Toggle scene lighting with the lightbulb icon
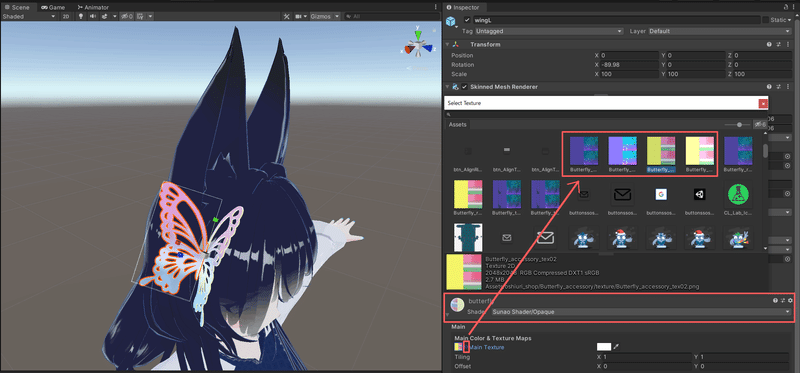This screenshot has height=373, width=800. point(81,16)
